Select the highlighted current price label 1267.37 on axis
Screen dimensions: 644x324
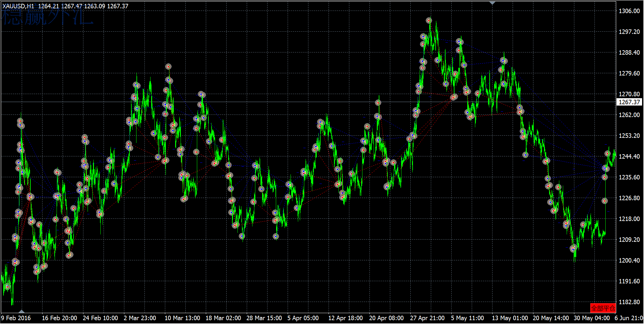click(629, 102)
